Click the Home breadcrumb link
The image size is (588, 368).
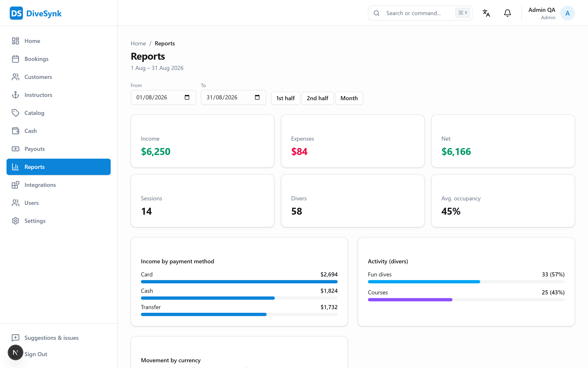(x=138, y=43)
